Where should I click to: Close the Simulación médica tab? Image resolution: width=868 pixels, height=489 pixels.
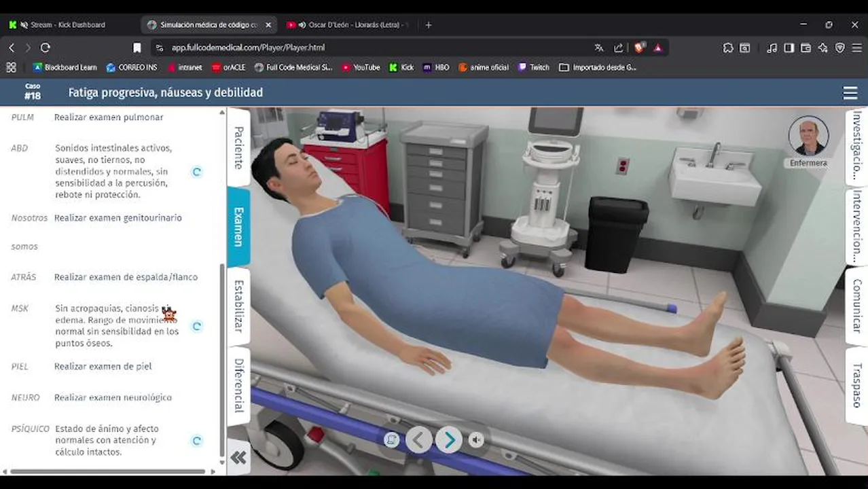click(268, 25)
